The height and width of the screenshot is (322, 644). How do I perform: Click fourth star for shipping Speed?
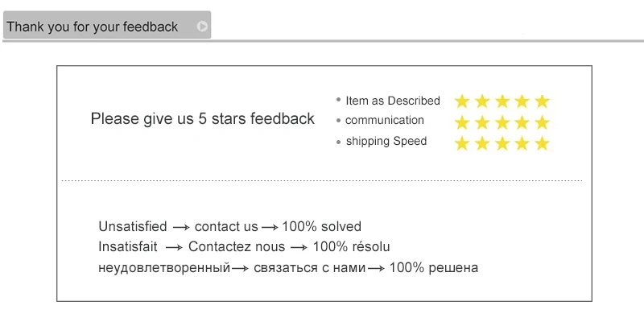click(x=522, y=143)
